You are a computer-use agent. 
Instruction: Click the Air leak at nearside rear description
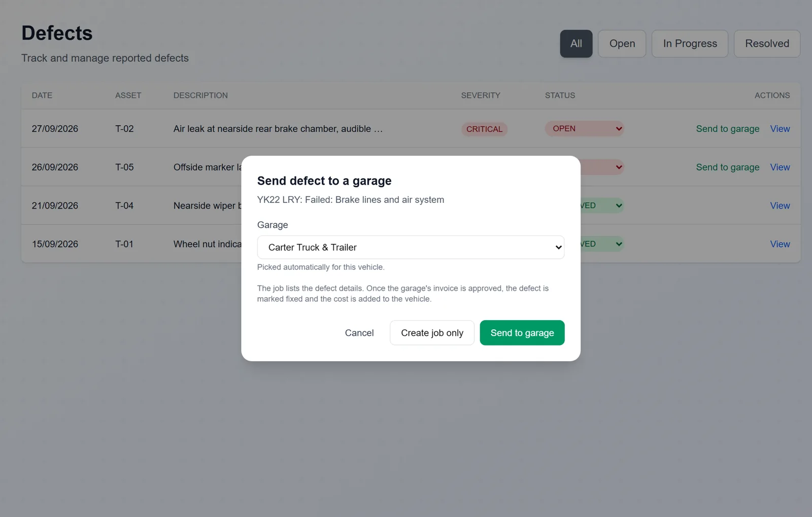tap(278, 129)
